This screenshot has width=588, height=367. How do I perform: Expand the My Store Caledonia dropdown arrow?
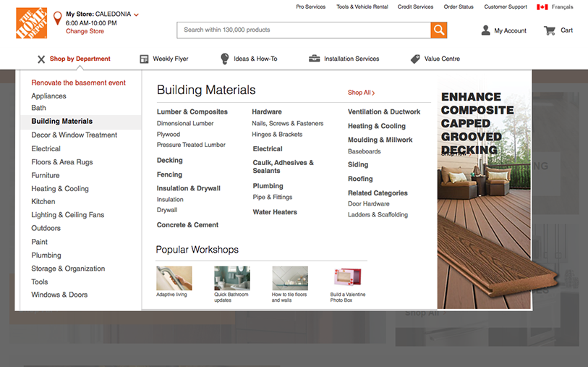pyautogui.click(x=137, y=14)
